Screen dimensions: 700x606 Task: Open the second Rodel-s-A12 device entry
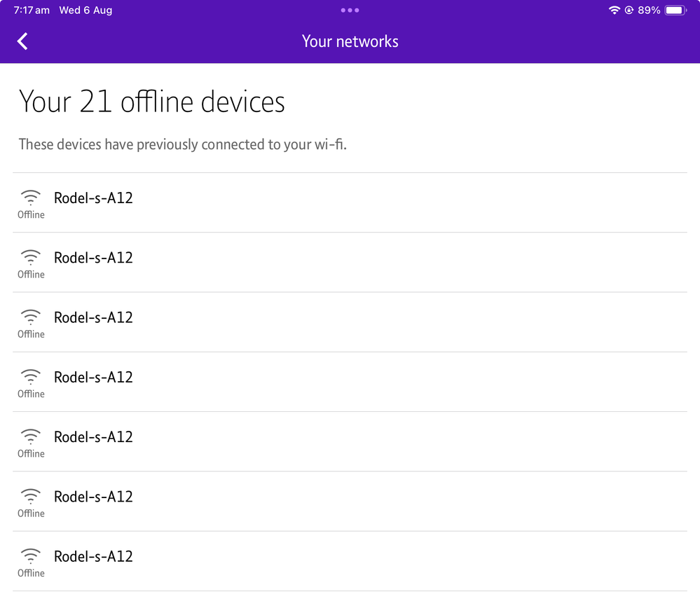tap(93, 258)
